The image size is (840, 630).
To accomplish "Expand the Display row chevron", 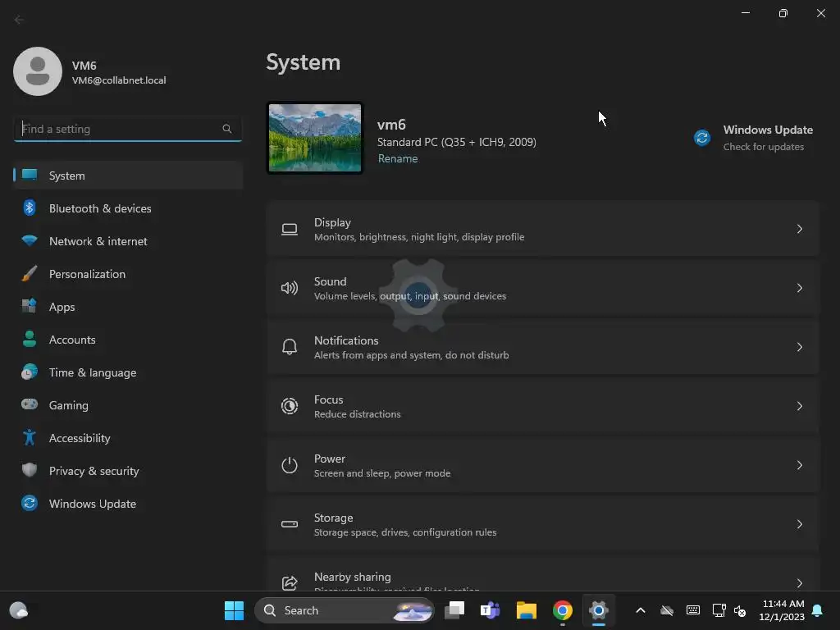I will pos(799,229).
